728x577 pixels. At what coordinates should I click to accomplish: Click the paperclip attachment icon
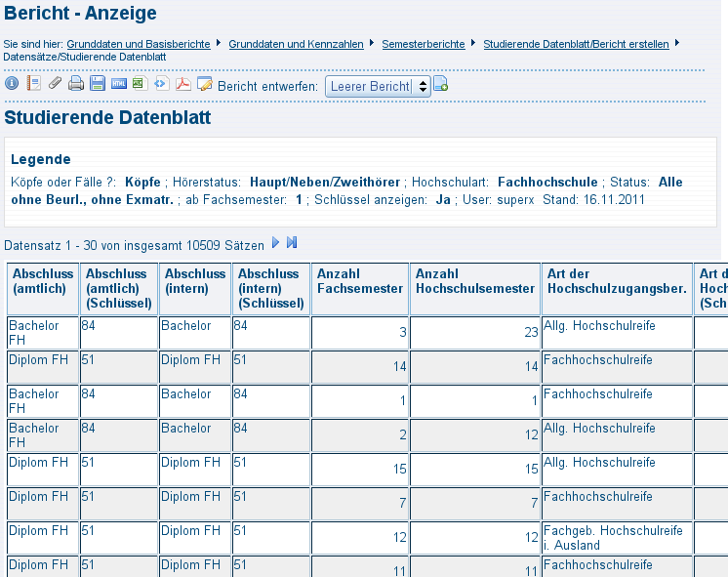pos(55,84)
